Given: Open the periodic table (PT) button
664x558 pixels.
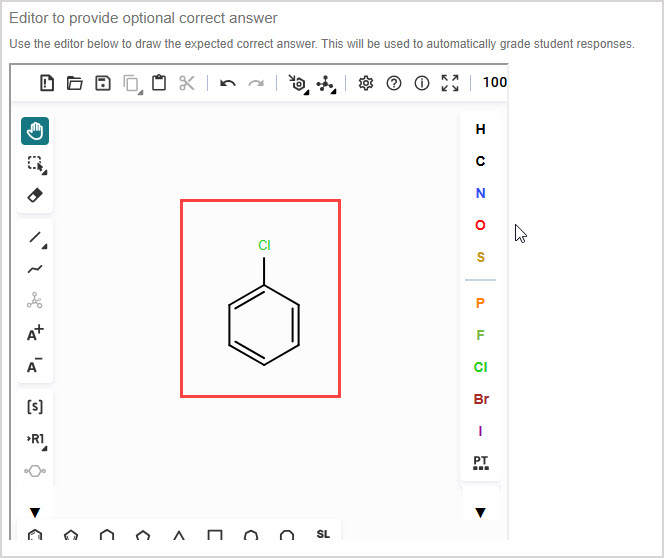Looking at the screenshot, I should point(481,463).
